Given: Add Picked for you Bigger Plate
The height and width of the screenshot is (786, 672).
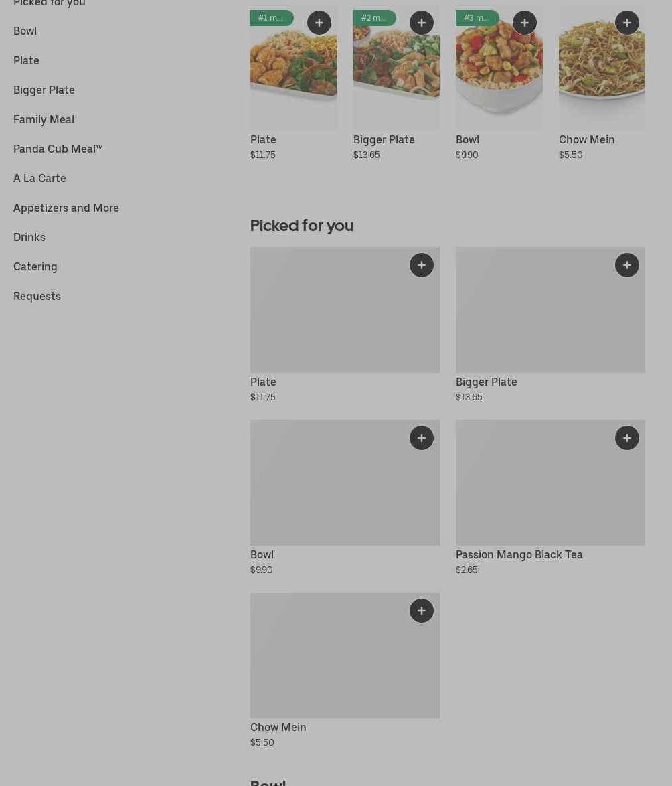Looking at the screenshot, I should (x=627, y=265).
